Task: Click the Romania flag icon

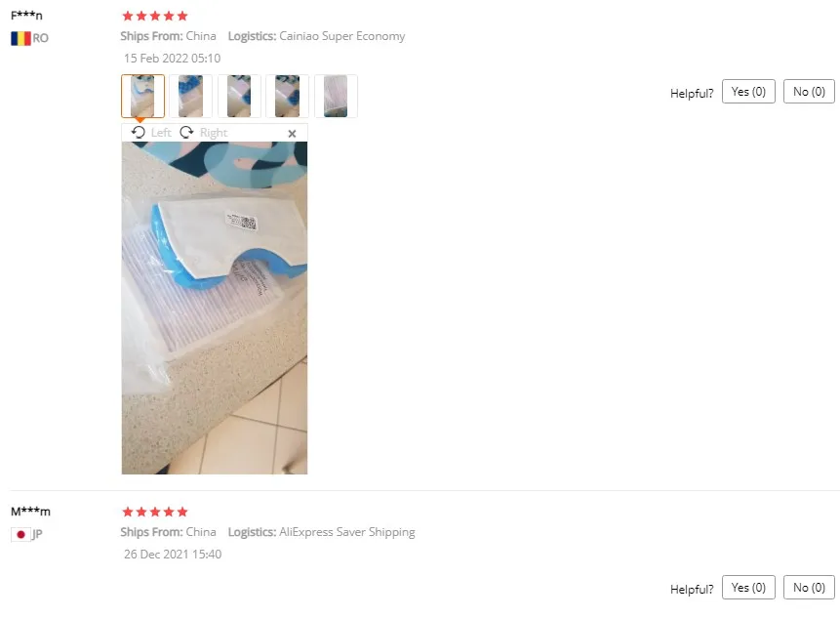Action: coord(20,38)
